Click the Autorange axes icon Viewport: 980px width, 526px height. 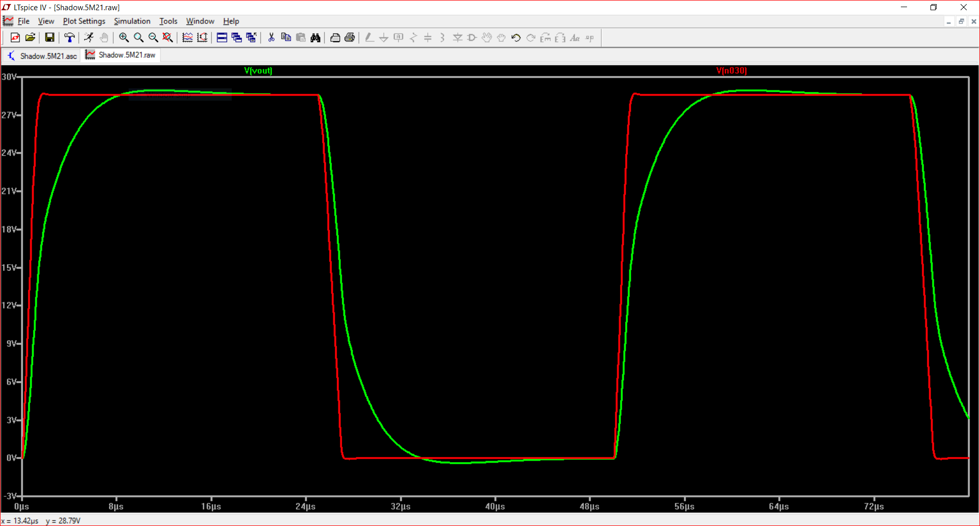[x=202, y=37]
